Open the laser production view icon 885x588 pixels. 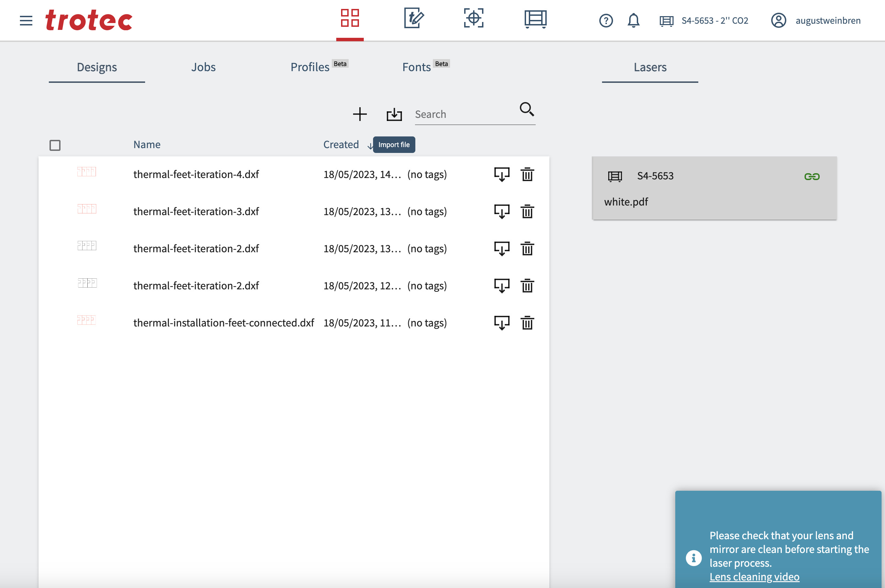pyautogui.click(x=535, y=18)
